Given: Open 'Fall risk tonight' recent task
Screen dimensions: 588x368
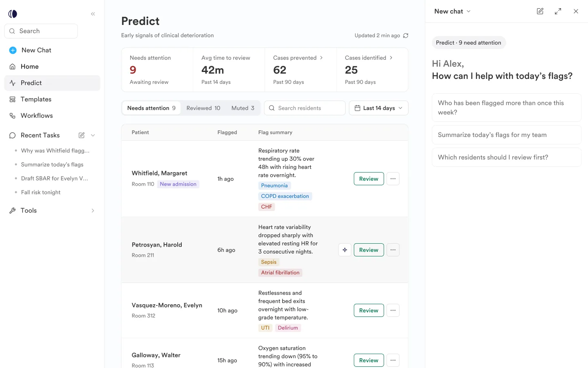Looking at the screenshot, I should [41, 193].
